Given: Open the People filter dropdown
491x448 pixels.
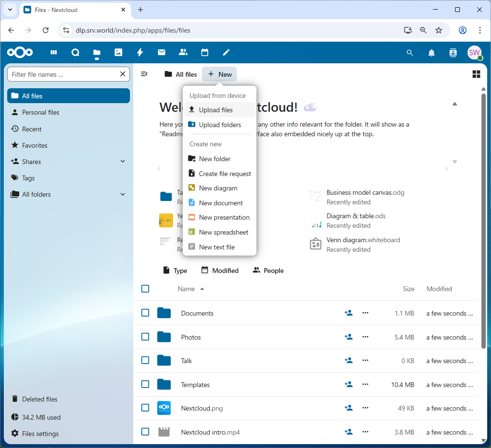Looking at the screenshot, I should point(269,271).
